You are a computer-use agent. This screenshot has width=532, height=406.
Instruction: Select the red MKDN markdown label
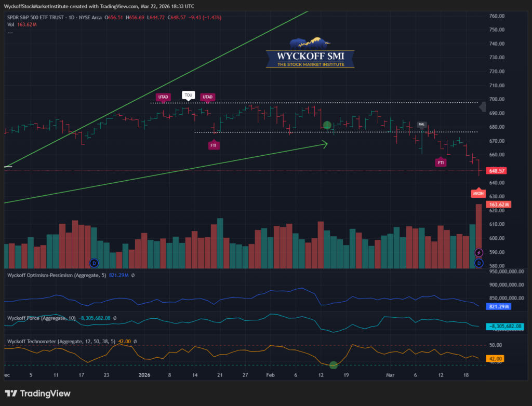pos(478,193)
